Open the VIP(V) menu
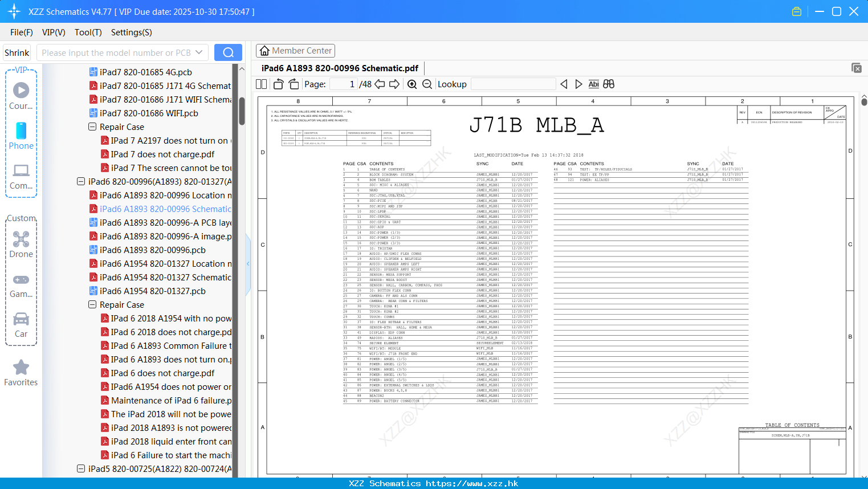This screenshot has width=868, height=489. coord(54,32)
